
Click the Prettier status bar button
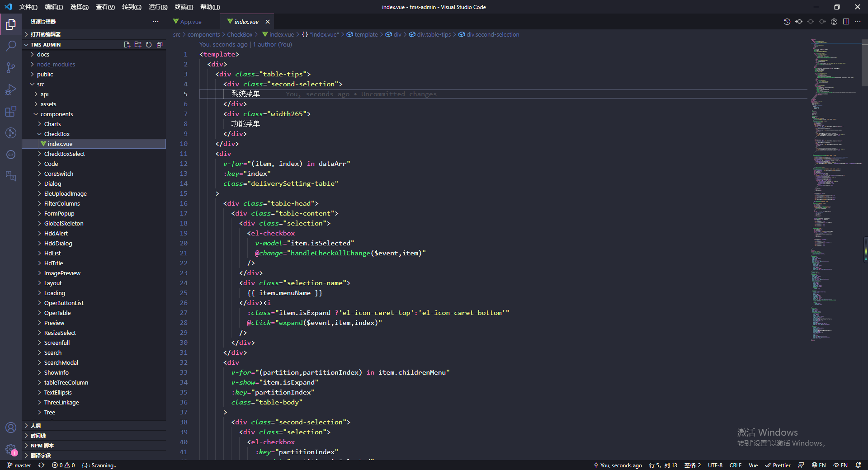pos(778,465)
